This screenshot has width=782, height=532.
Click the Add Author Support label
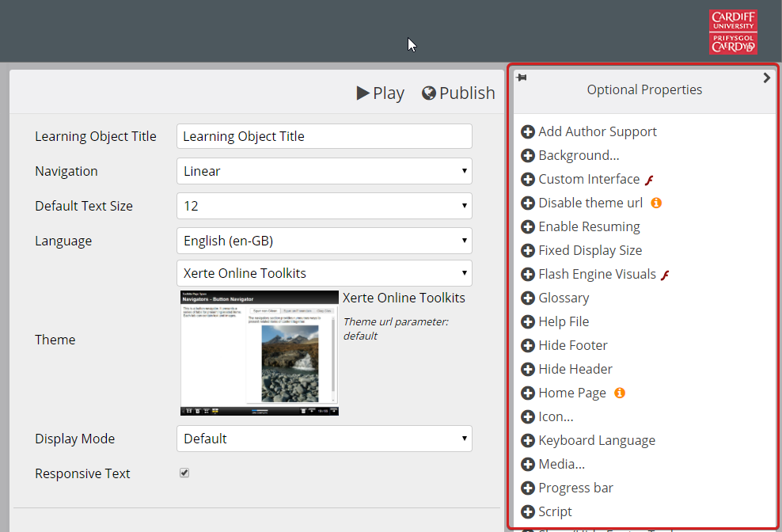pos(598,131)
